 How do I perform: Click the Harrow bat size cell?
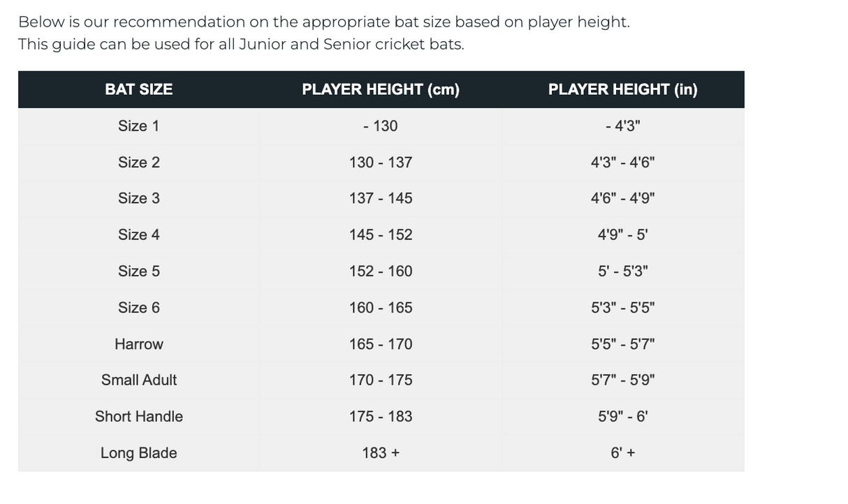click(x=139, y=344)
